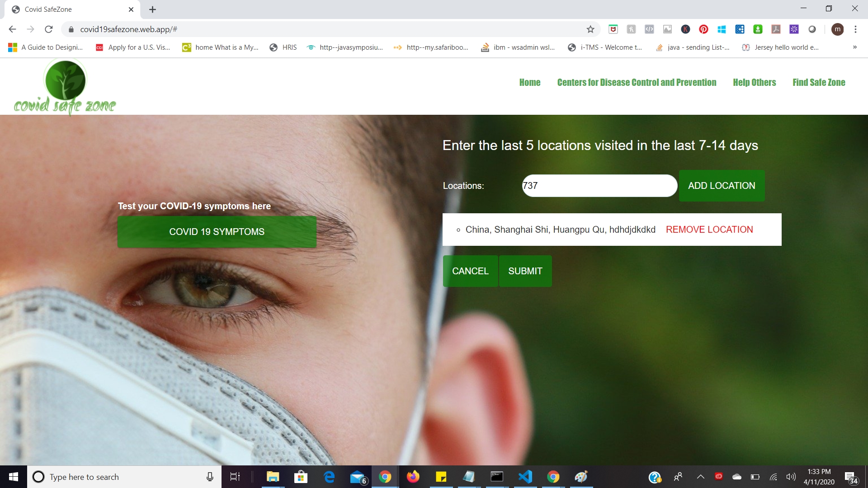Launch Microsoft Edge from the taskbar
Screen dimensions: 868x488
(x=329, y=477)
